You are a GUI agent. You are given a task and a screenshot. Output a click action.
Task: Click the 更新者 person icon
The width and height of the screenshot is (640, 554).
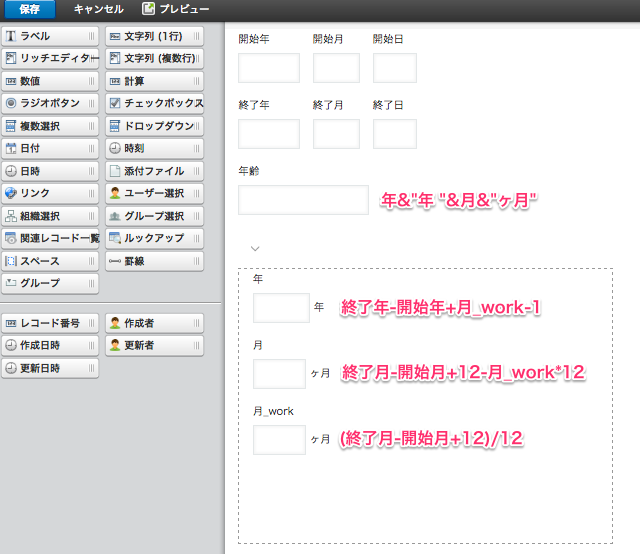click(115, 345)
